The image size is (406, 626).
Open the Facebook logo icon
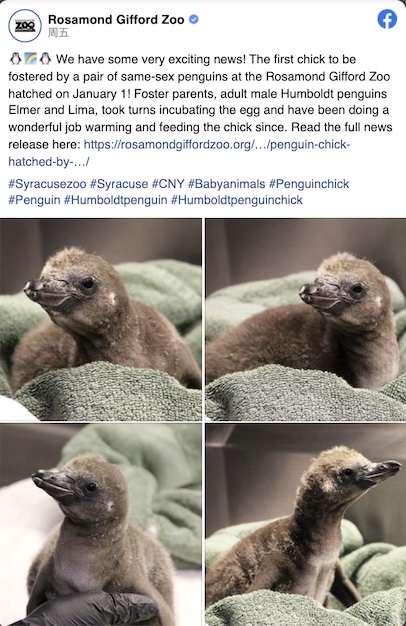click(387, 19)
